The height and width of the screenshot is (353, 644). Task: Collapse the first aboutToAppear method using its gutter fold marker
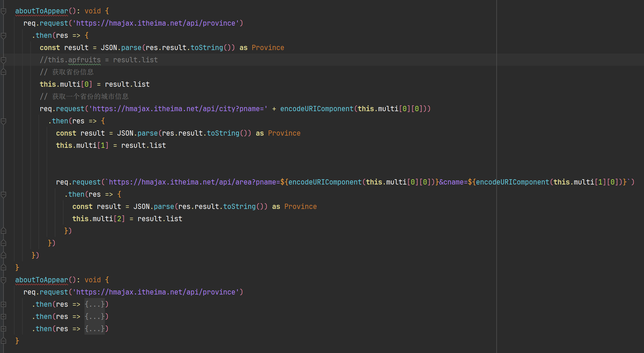point(3,11)
